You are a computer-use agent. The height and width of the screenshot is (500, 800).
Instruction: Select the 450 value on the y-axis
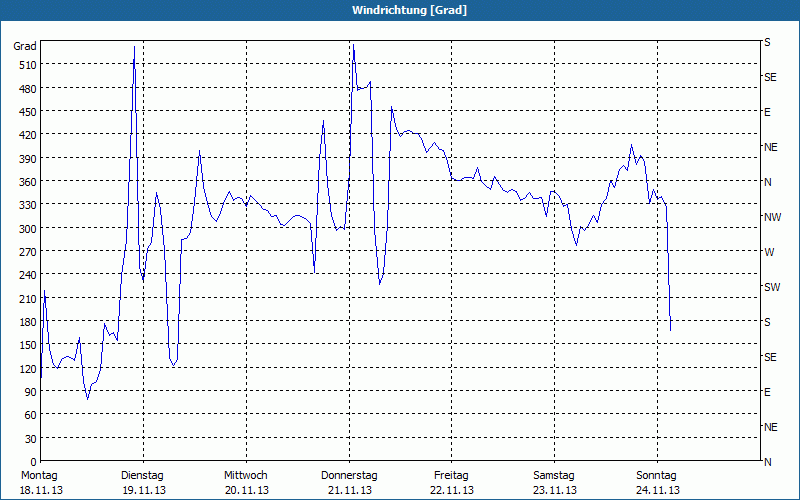click(28, 112)
